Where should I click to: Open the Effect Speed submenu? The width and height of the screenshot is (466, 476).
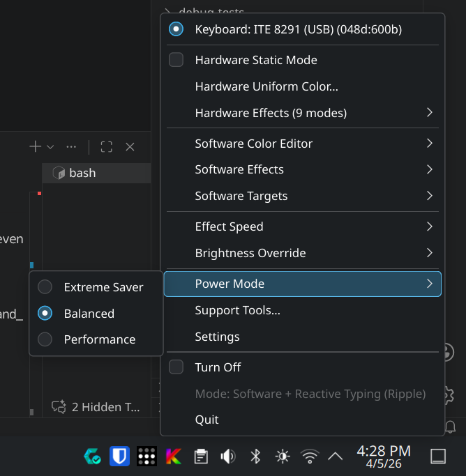pyautogui.click(x=303, y=227)
